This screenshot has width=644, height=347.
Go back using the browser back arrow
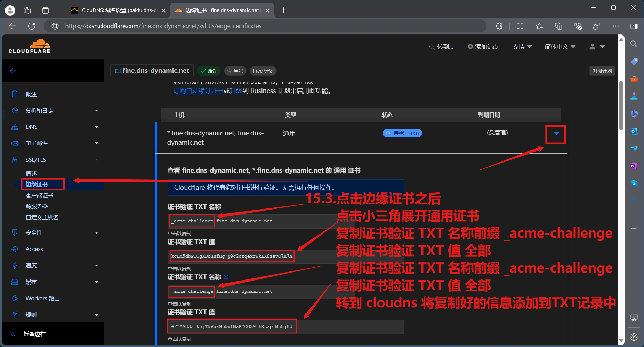coord(13,26)
